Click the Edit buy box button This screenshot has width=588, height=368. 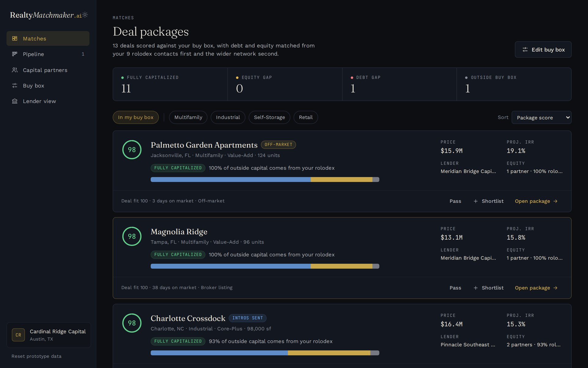543,50
